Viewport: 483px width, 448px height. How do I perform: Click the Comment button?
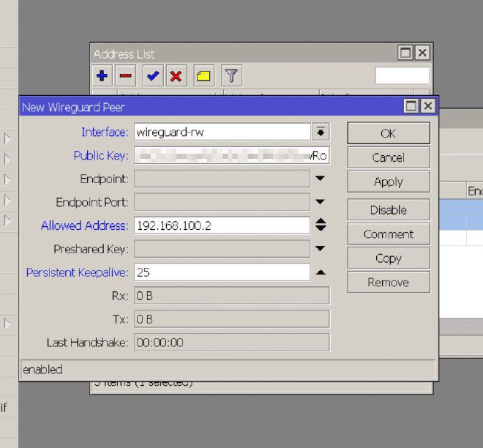pos(389,234)
